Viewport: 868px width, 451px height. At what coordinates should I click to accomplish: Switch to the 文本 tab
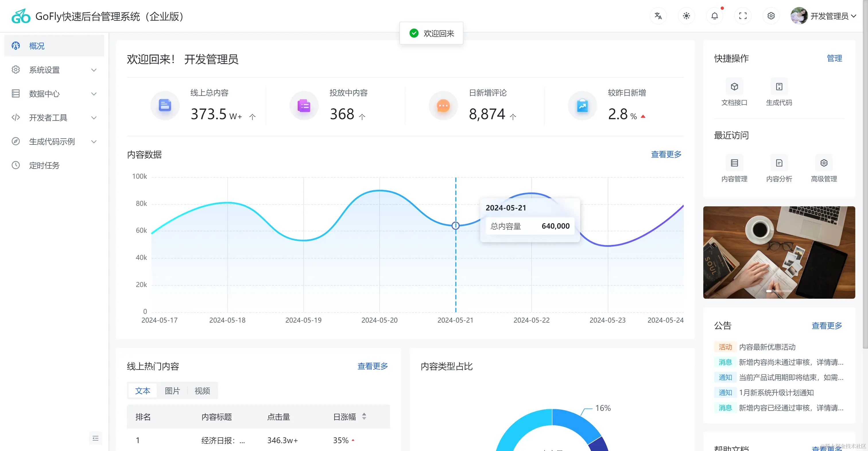click(x=143, y=391)
